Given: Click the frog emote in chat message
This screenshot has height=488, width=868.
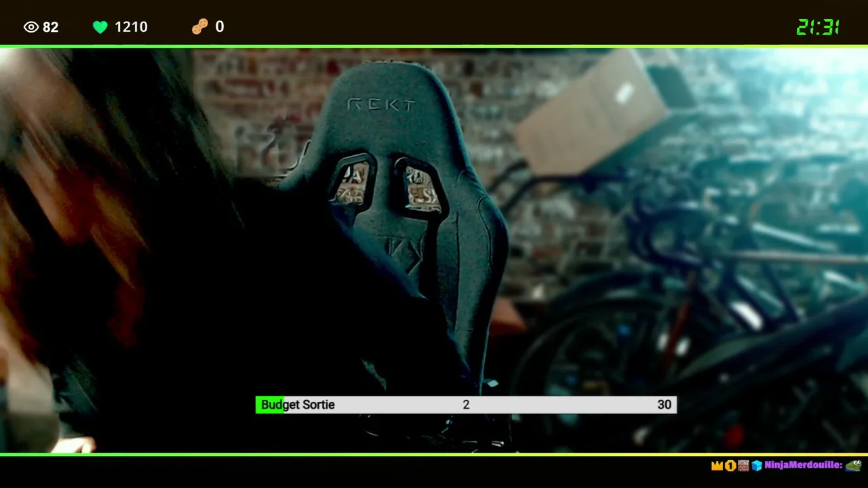Looking at the screenshot, I should [853, 465].
